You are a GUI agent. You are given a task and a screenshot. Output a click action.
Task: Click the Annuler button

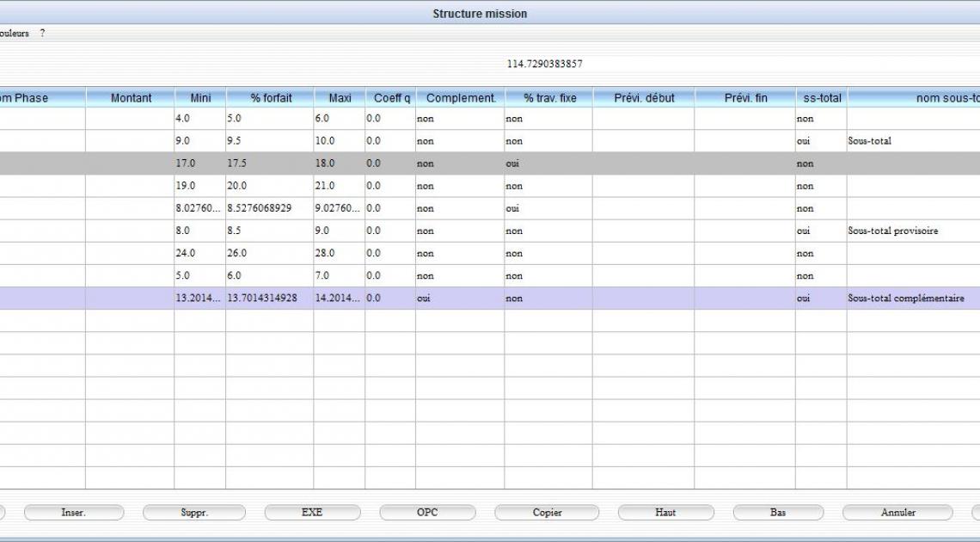coord(898,513)
